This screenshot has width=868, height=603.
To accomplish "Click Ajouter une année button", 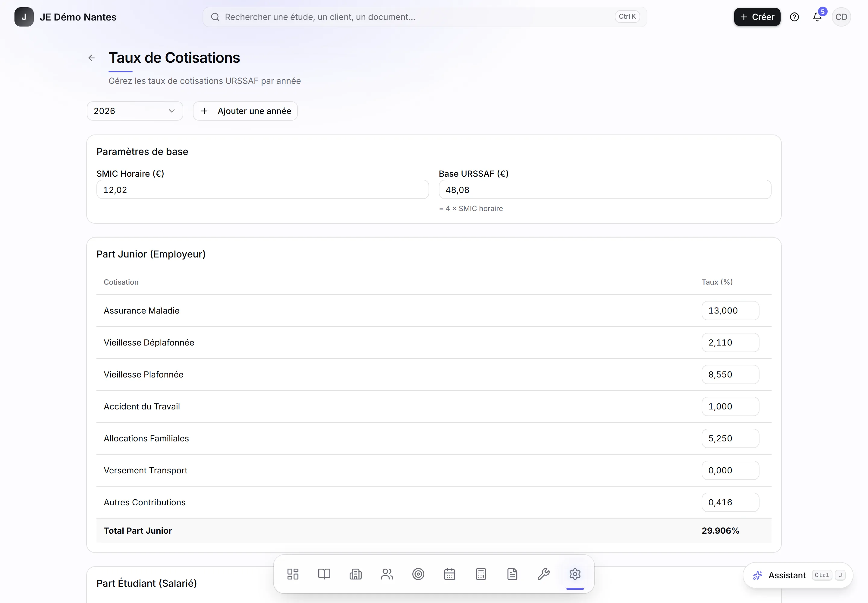I will click(245, 111).
